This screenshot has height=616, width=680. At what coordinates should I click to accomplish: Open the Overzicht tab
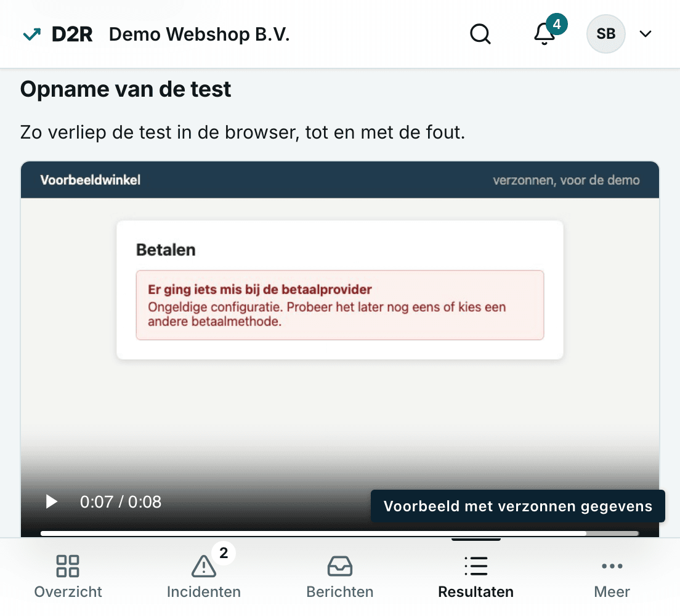click(x=68, y=577)
